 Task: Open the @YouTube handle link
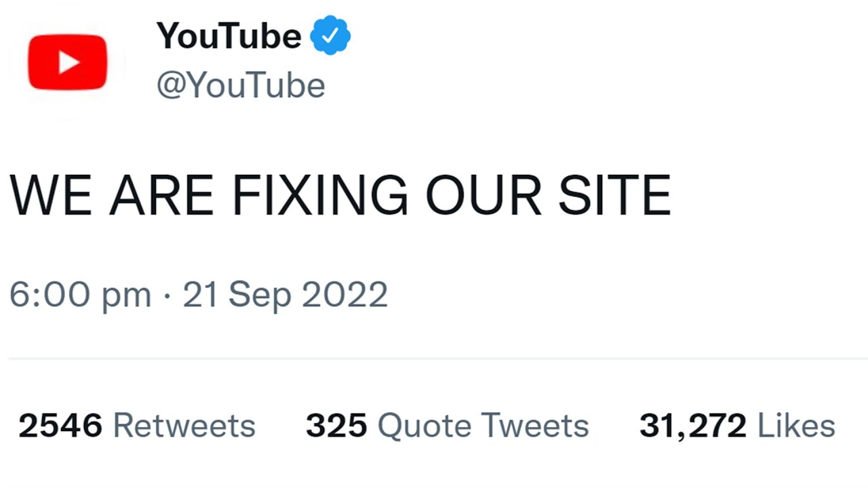(x=241, y=85)
